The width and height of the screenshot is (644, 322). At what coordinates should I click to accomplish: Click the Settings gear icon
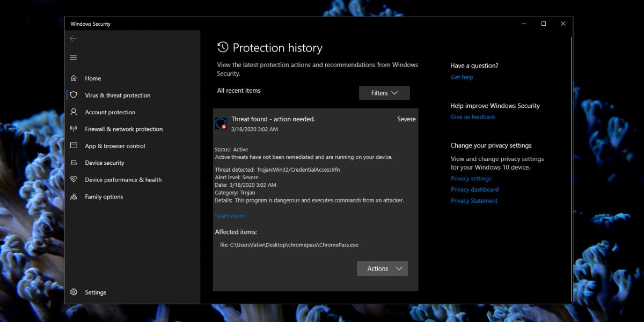point(74,292)
